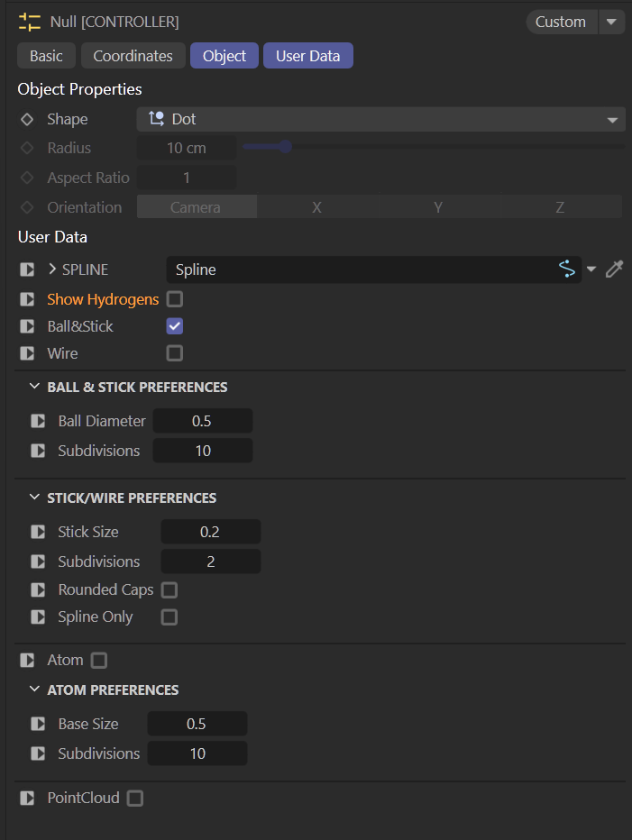The width and height of the screenshot is (632, 840).
Task: Click keyframe diamond next to Shape
Action: tap(27, 119)
